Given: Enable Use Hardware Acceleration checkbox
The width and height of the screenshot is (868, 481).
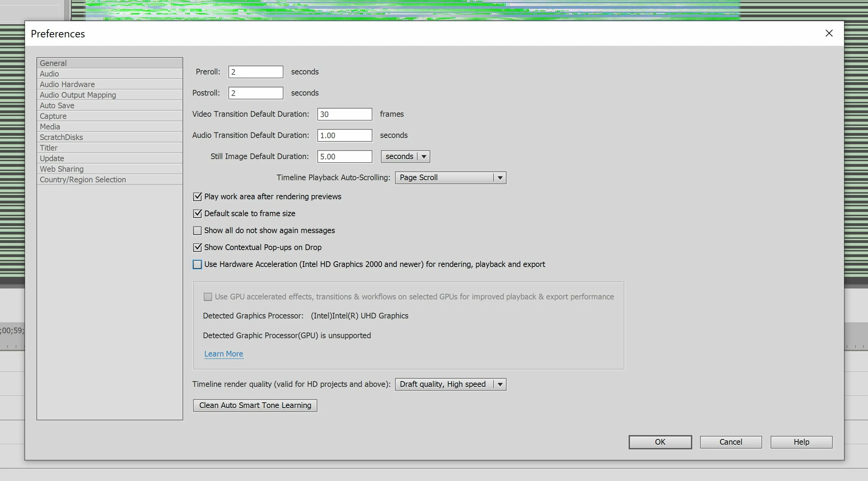Looking at the screenshot, I should pos(197,264).
